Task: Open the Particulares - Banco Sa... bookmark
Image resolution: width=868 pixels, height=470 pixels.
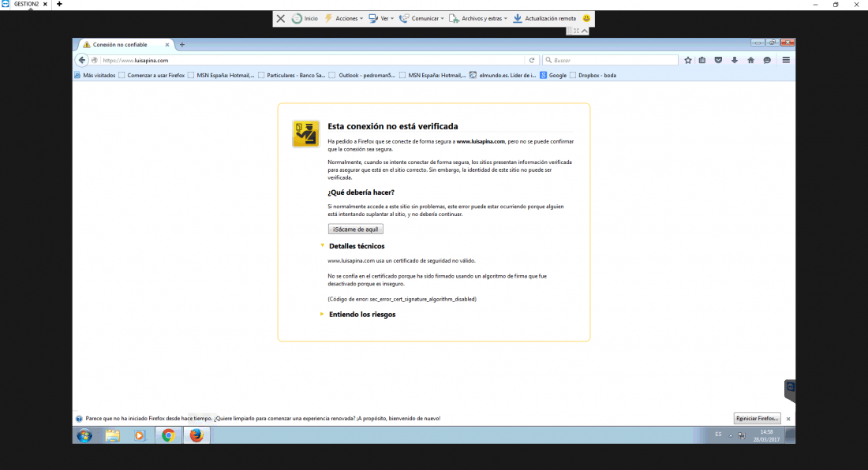Action: (x=291, y=75)
